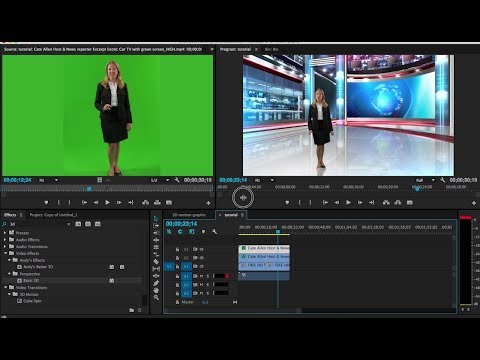The image size is (480, 360).
Task: Filter Effects by 32-bit color badge
Action: coord(88,224)
